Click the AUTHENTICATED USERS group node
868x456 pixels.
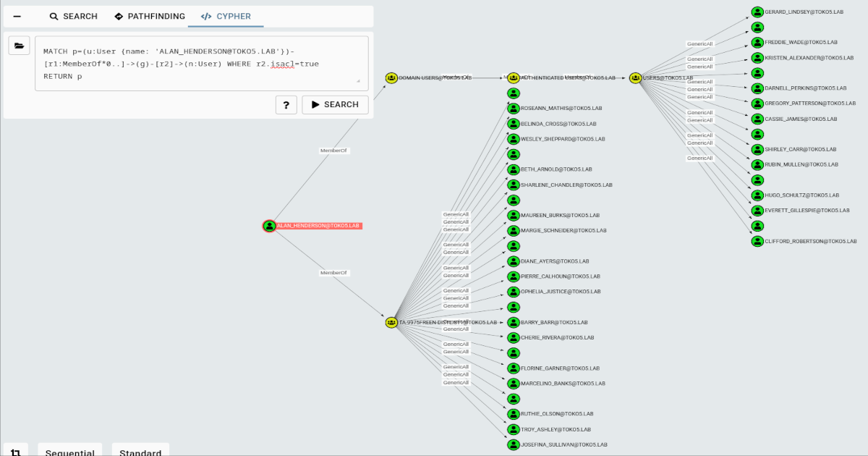click(x=513, y=76)
